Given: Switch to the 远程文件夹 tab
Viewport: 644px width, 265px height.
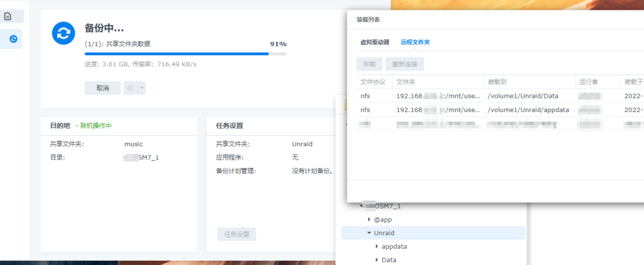Looking at the screenshot, I should [x=415, y=42].
